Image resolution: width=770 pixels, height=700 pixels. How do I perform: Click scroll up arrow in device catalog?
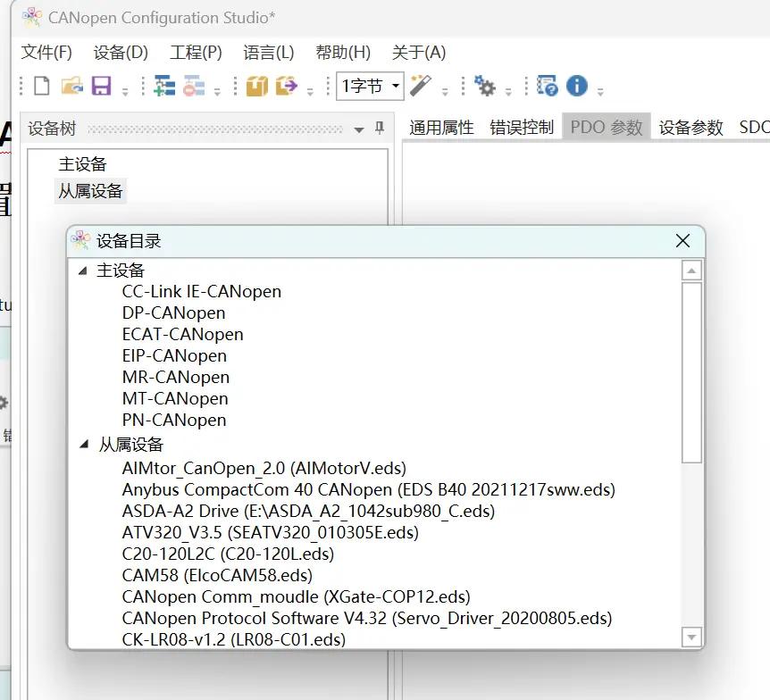[x=691, y=271]
